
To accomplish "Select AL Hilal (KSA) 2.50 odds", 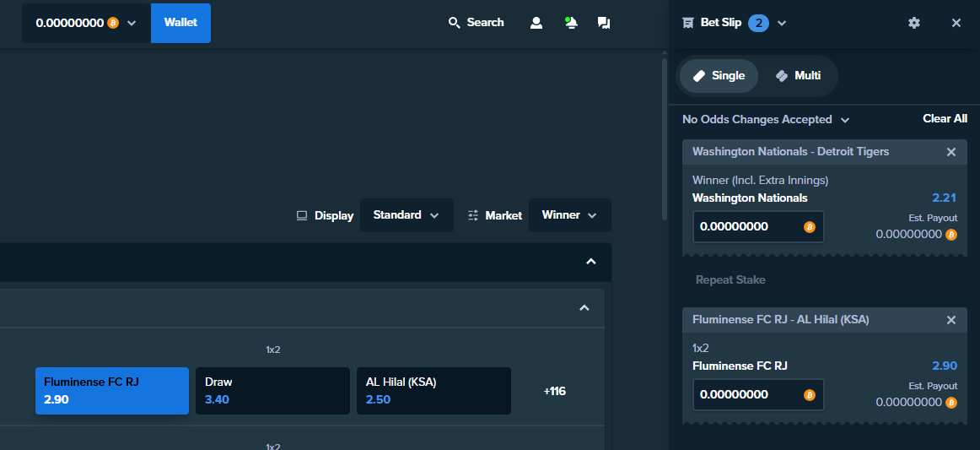I will pos(433,391).
